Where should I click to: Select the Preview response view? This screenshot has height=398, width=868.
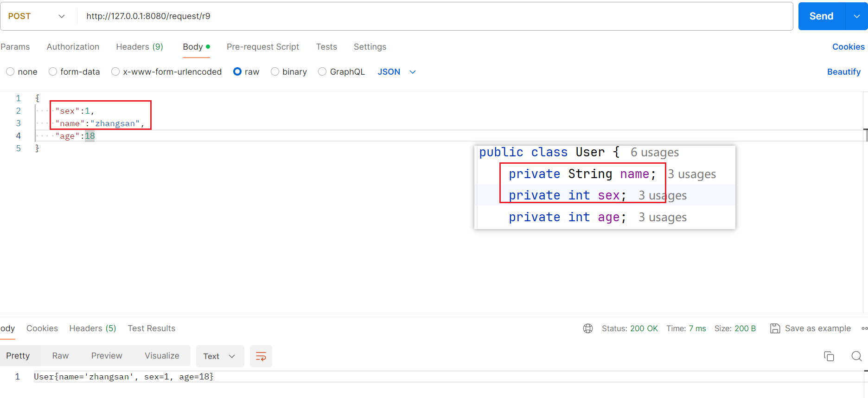[107, 356]
